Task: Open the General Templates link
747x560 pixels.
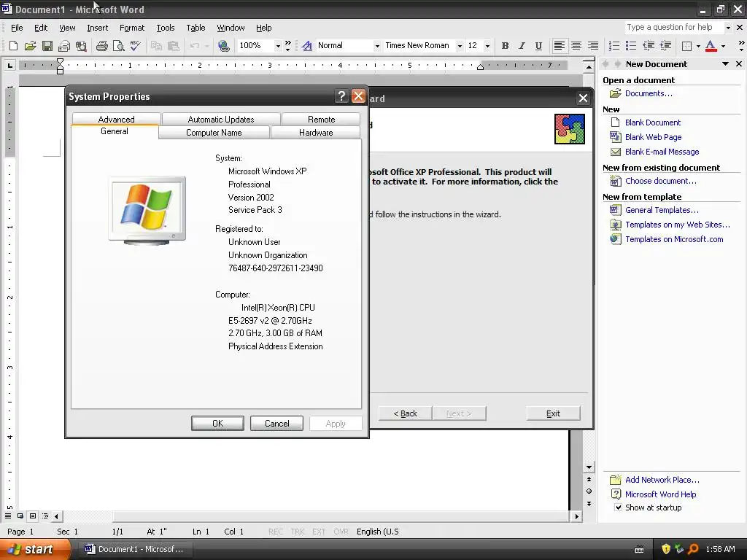Action: [x=662, y=210]
